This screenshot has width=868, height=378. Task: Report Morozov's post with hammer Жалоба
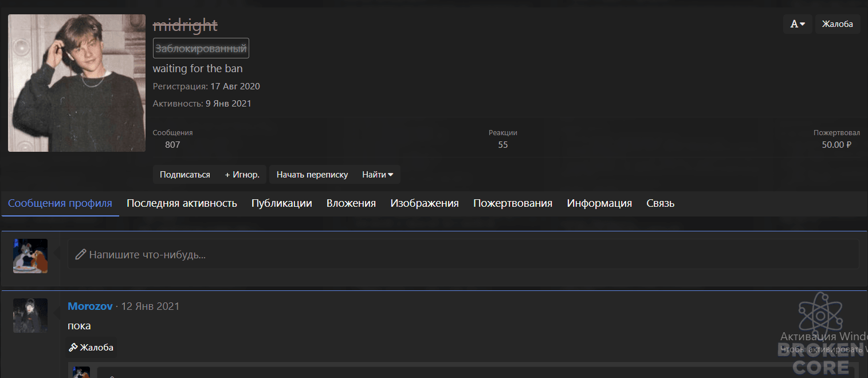tap(91, 348)
